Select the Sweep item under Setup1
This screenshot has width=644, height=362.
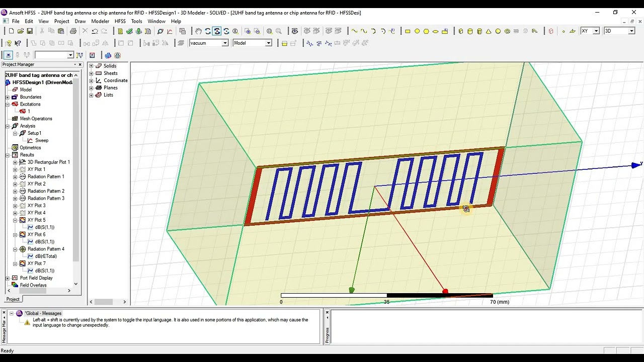coord(42,140)
